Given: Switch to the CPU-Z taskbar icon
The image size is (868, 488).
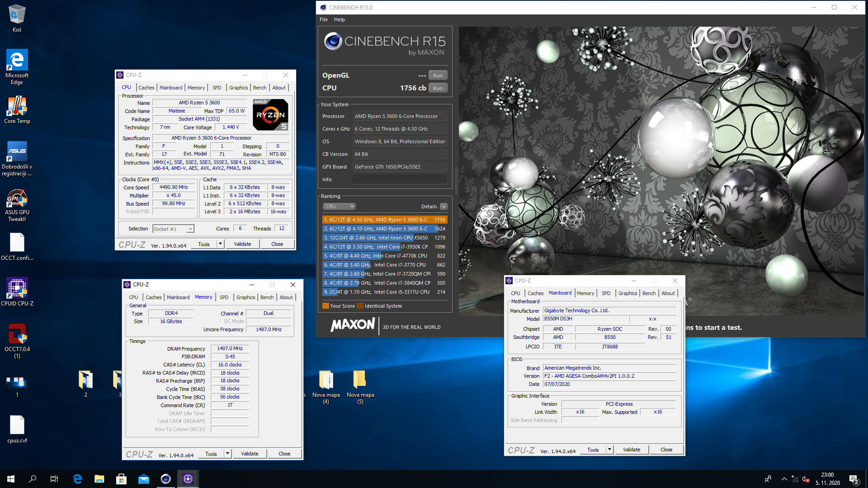Looking at the screenshot, I should (188, 479).
